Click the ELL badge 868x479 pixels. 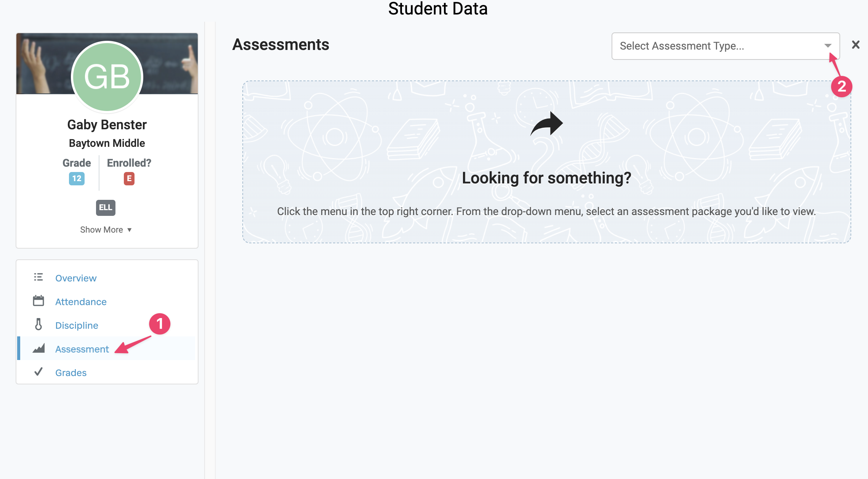tap(106, 207)
